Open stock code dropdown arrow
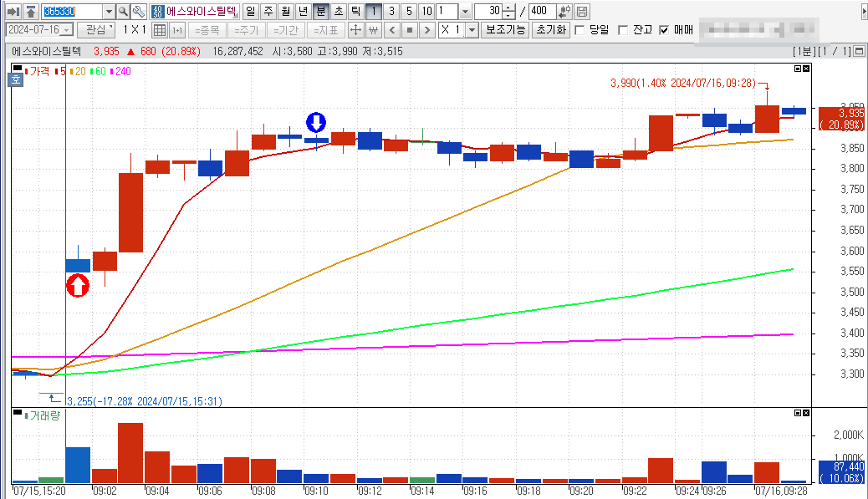868x499 pixels. point(109,11)
